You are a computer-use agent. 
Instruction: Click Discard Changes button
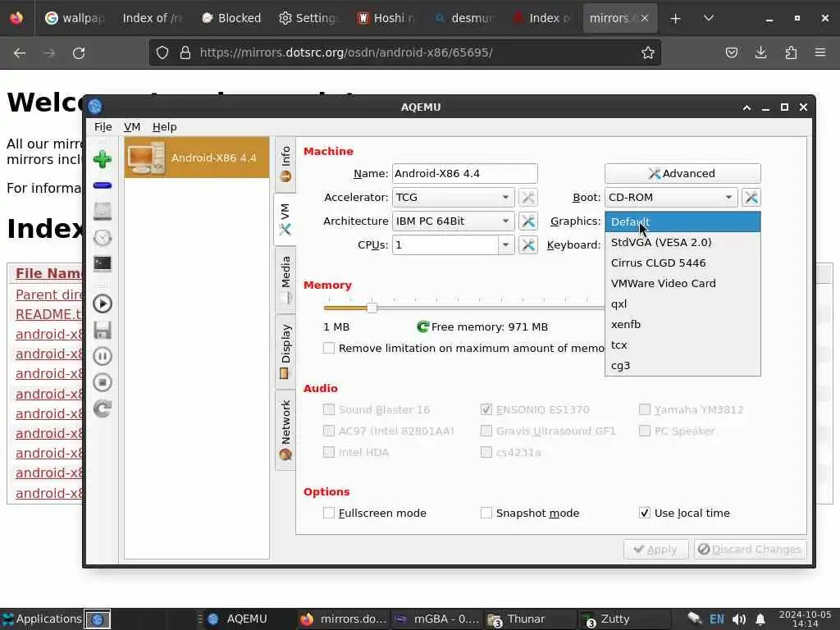750,549
